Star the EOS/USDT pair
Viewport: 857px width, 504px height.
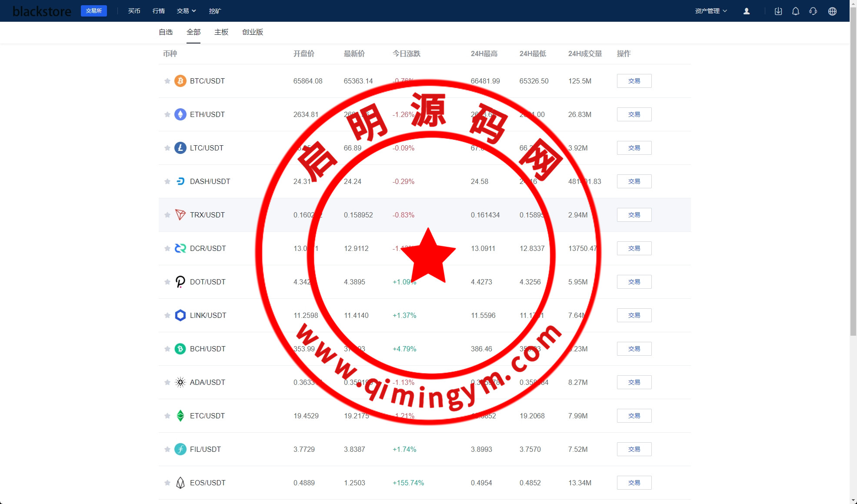pyautogui.click(x=167, y=483)
